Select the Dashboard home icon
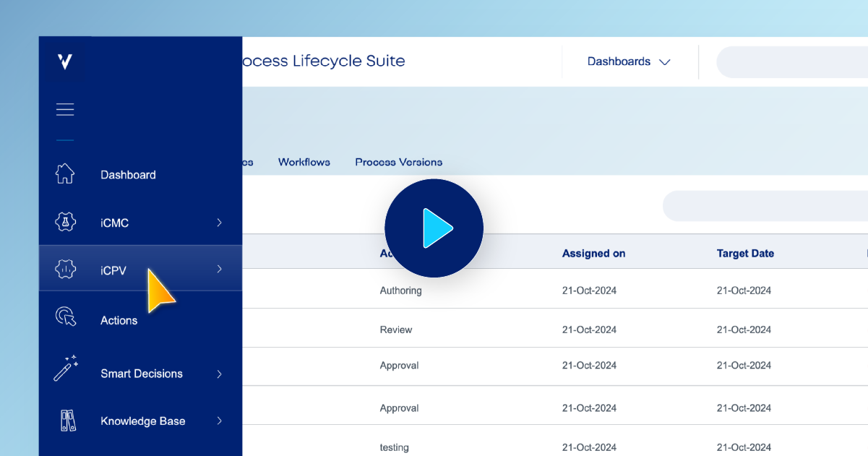Image resolution: width=868 pixels, height=456 pixels. 65,173
